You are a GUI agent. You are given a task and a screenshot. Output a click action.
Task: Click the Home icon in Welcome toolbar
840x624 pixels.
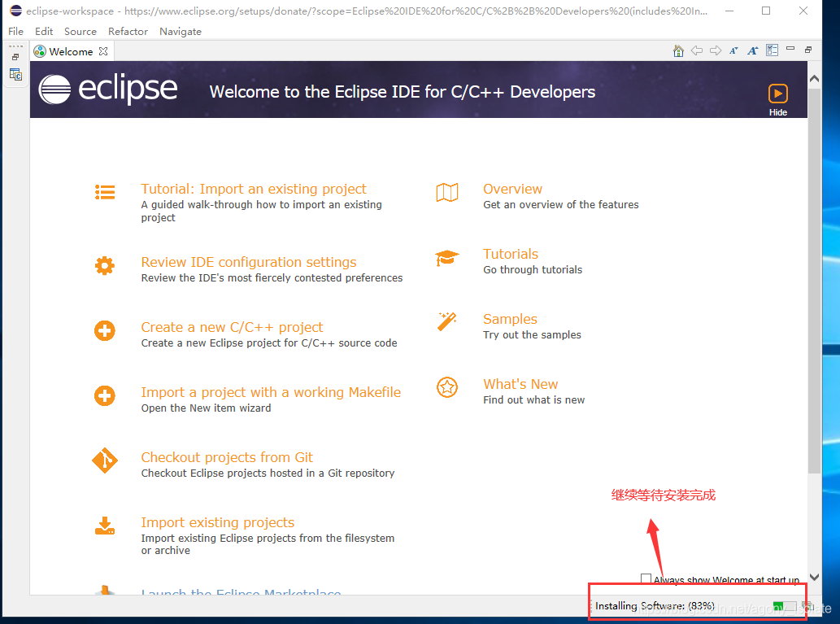point(678,51)
